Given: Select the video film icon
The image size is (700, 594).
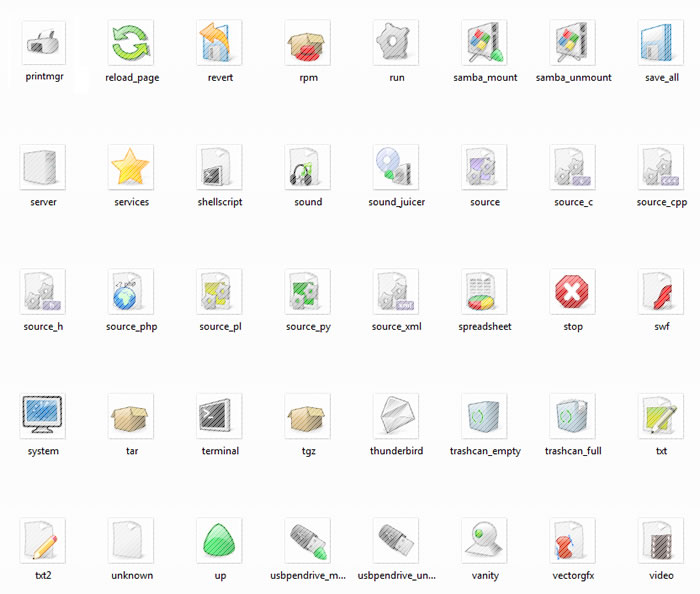Looking at the screenshot, I should [x=661, y=541].
